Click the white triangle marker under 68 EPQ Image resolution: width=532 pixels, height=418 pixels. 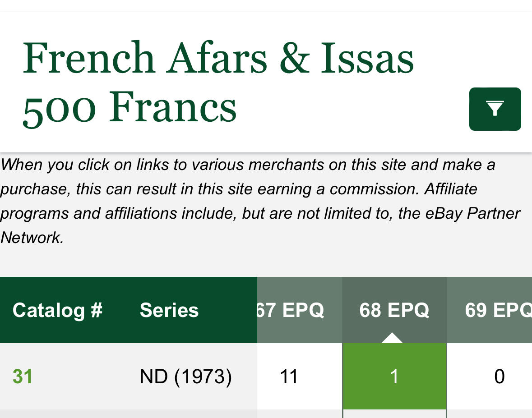pyautogui.click(x=392, y=338)
